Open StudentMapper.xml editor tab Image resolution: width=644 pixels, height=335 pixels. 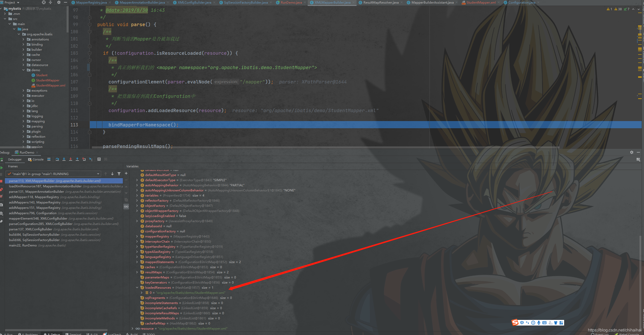[481, 2]
